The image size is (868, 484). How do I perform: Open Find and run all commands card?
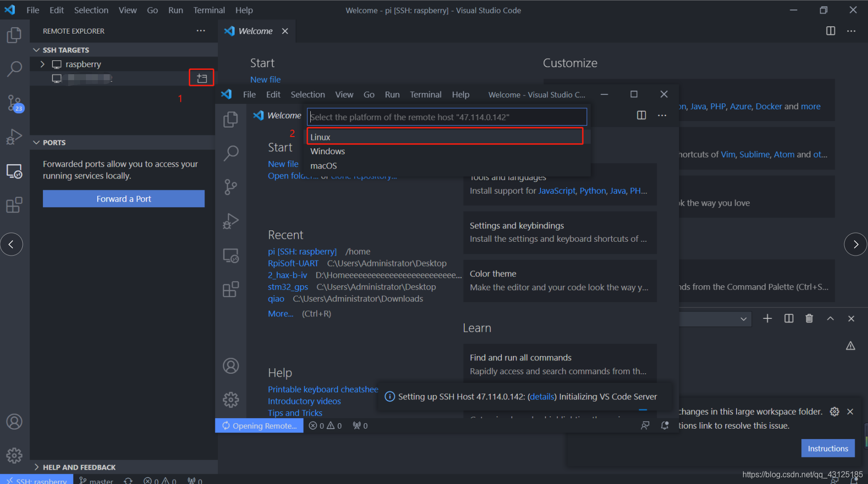[x=560, y=364]
